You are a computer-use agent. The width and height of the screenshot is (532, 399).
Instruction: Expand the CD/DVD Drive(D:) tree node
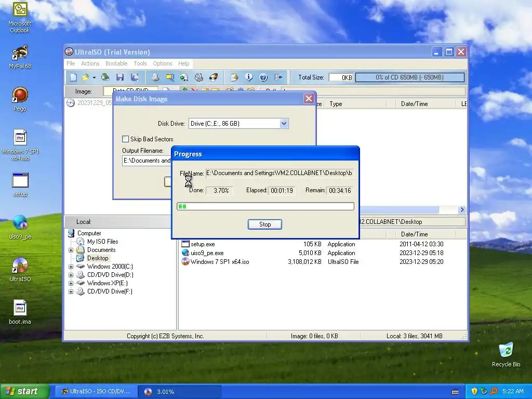(x=71, y=275)
